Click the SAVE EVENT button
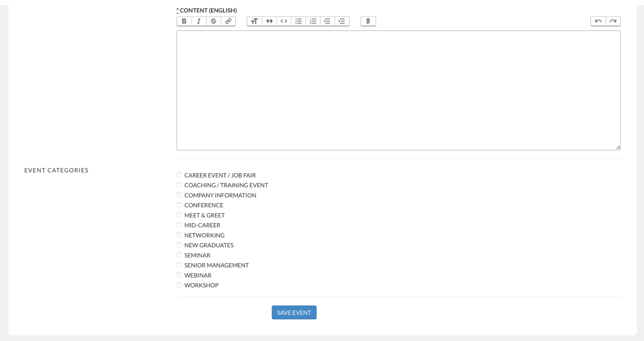Screen dimensions: 644x341 pyautogui.click(x=294, y=312)
